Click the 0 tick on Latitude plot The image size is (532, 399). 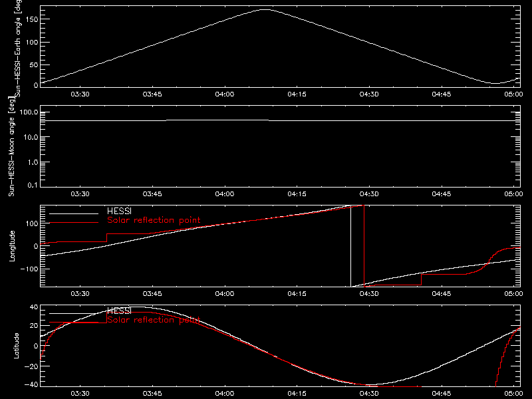(36, 346)
